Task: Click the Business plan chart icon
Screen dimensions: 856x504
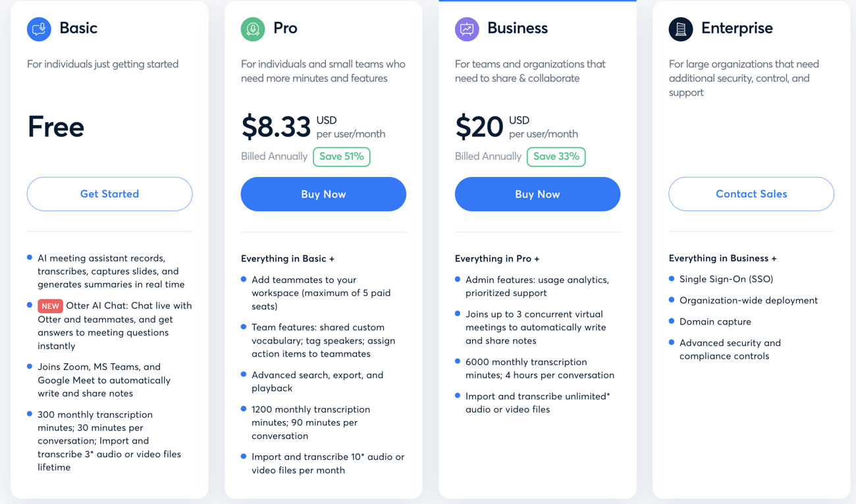Action: pos(466,29)
